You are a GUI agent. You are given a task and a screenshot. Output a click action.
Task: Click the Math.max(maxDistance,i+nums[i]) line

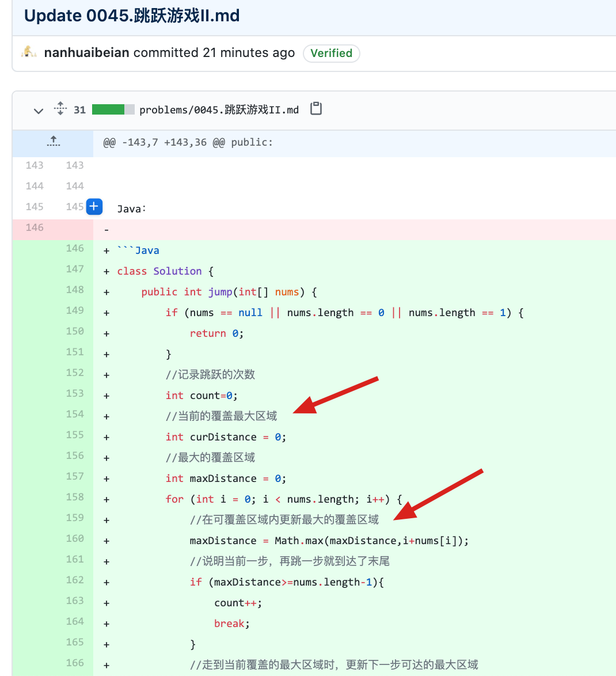[x=329, y=541]
